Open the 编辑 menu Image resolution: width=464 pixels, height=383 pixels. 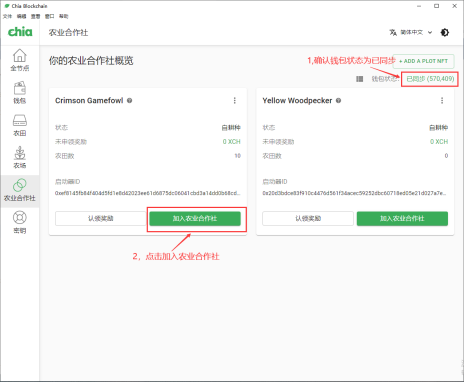pos(21,16)
